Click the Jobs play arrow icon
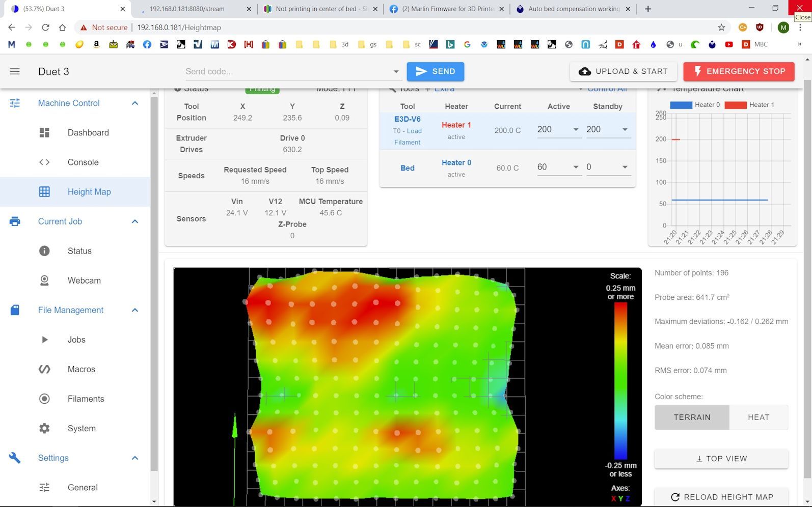Image resolution: width=812 pixels, height=507 pixels. coord(44,340)
